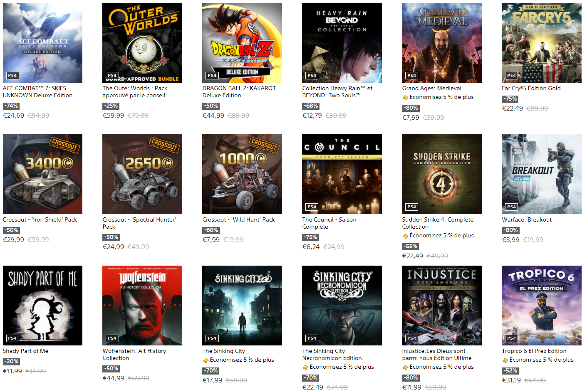Open the Outer Worlds bundle cover art
This screenshot has height=392, width=587.
[142, 43]
